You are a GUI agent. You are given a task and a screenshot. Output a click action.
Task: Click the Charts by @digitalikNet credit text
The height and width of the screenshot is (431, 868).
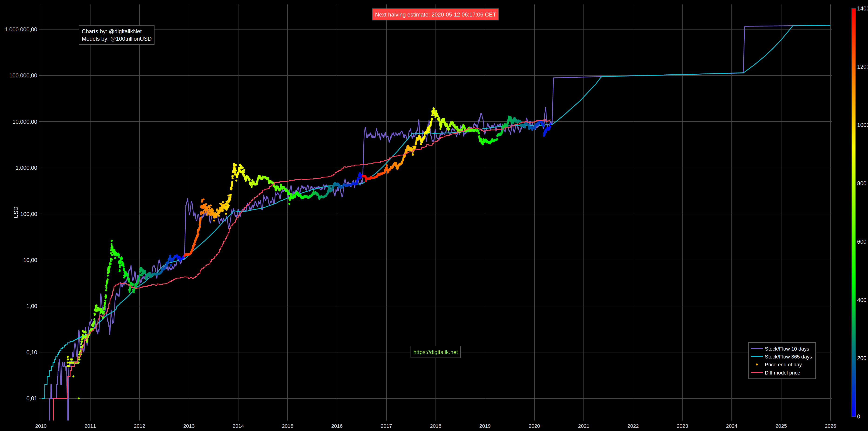point(111,31)
